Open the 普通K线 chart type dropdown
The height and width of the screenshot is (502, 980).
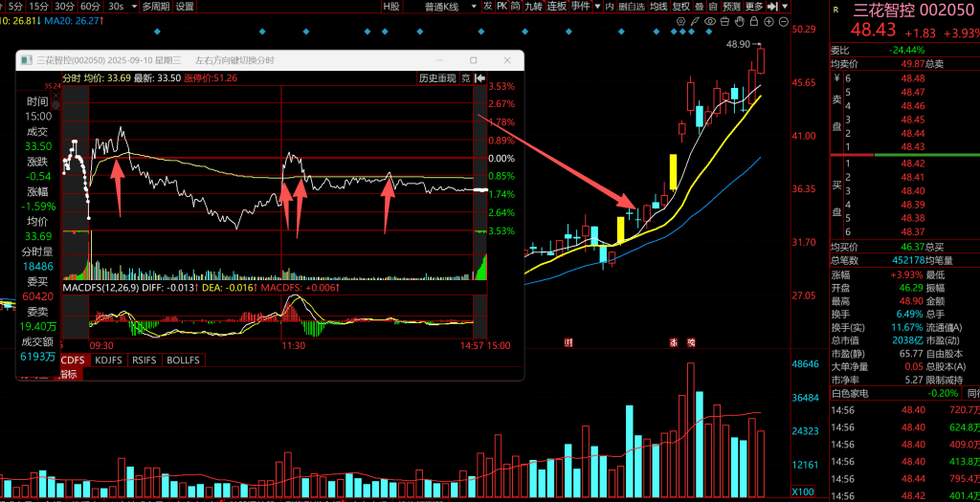pos(448,6)
